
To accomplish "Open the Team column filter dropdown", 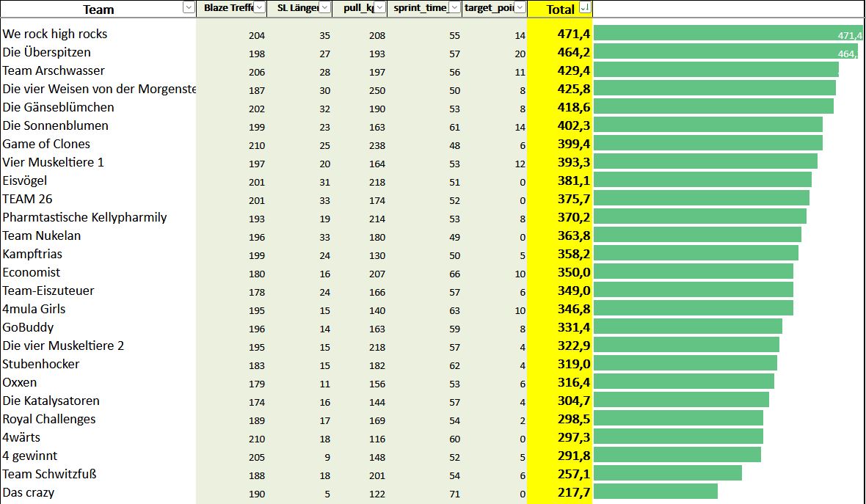I will 188,8.
